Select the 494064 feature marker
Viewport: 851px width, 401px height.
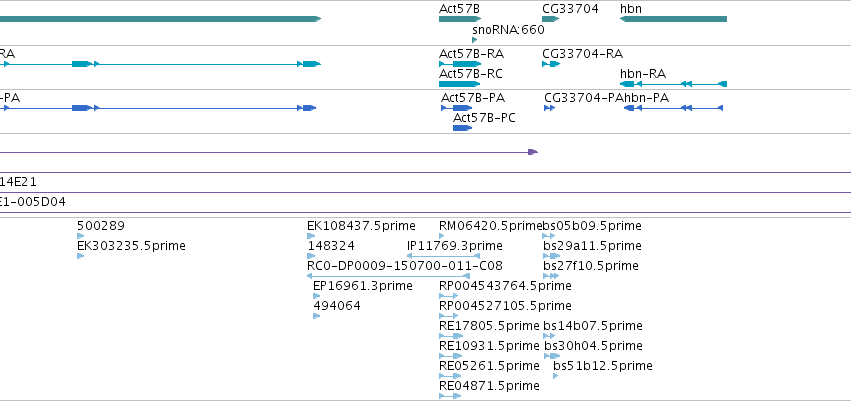coord(316,316)
